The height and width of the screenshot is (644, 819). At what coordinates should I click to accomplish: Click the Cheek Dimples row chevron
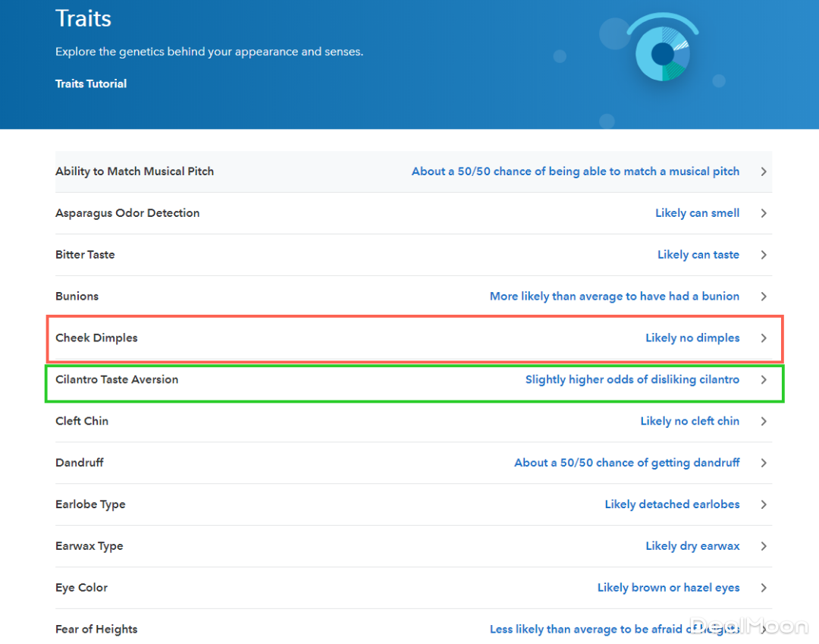point(764,338)
